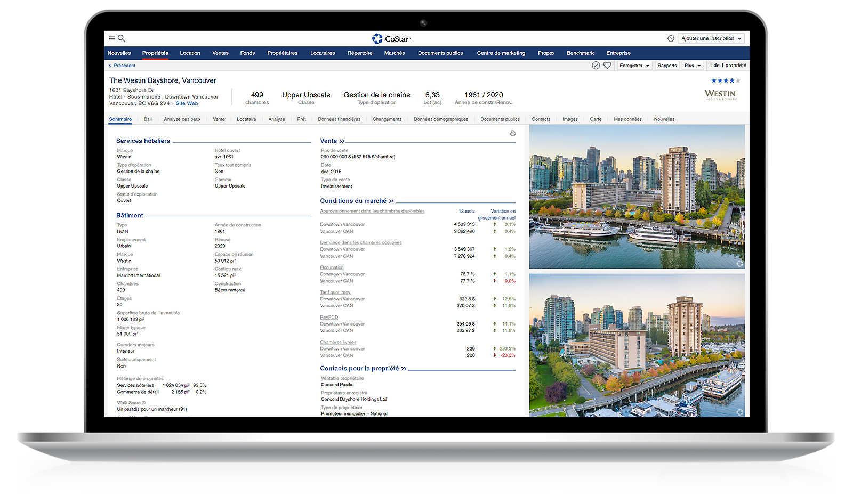Switch to the Données financières tab
This screenshot has width=853, height=504.
coord(339,119)
